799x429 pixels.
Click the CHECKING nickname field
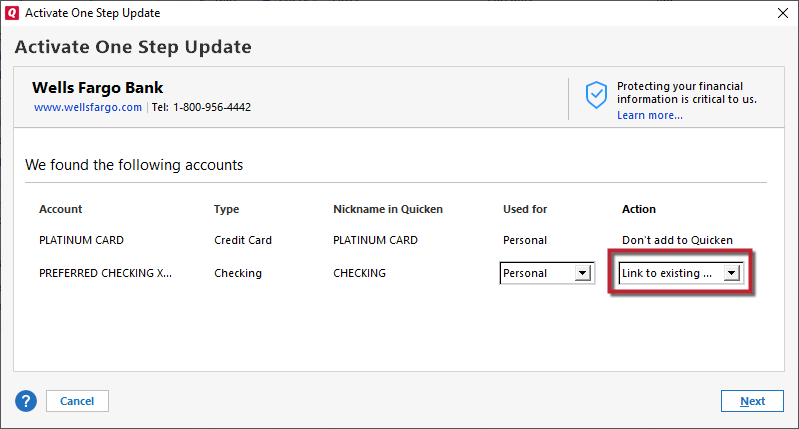point(359,273)
